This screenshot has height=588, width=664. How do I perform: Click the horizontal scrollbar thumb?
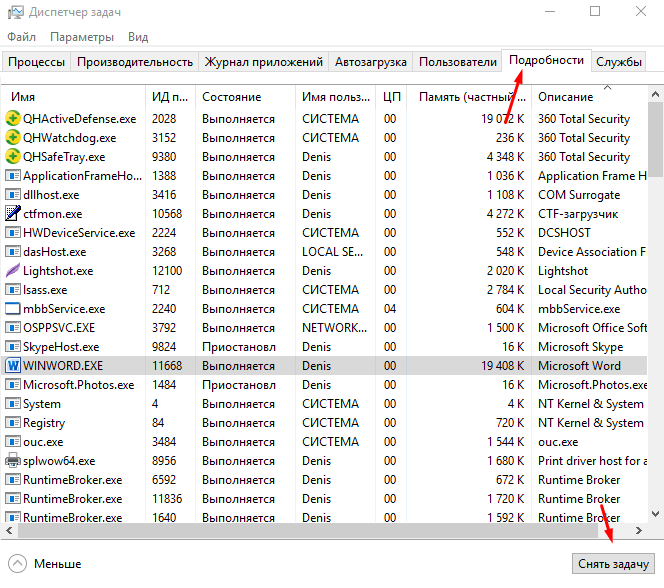coord(308,530)
